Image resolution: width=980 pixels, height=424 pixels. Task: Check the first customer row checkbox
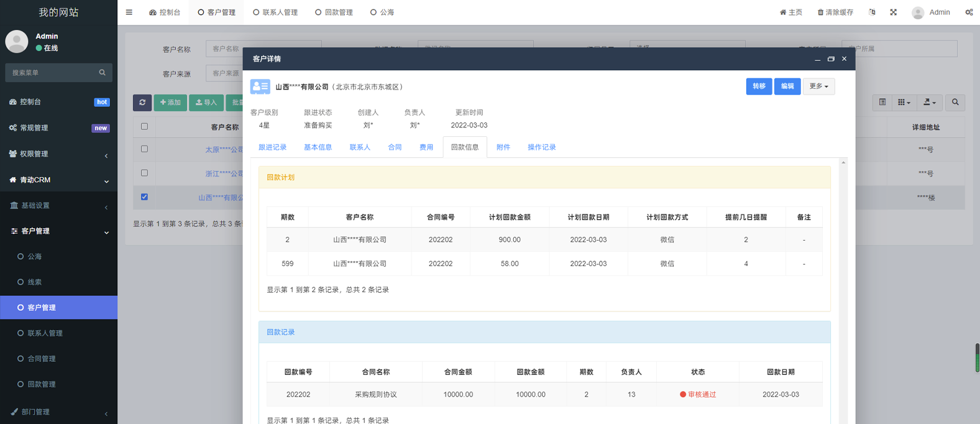coord(144,149)
